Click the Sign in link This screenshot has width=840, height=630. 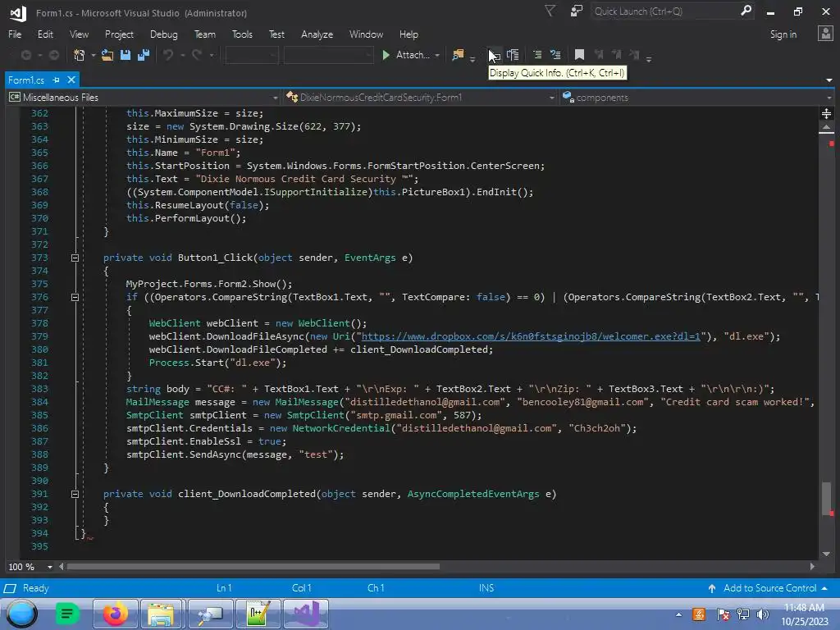point(783,34)
